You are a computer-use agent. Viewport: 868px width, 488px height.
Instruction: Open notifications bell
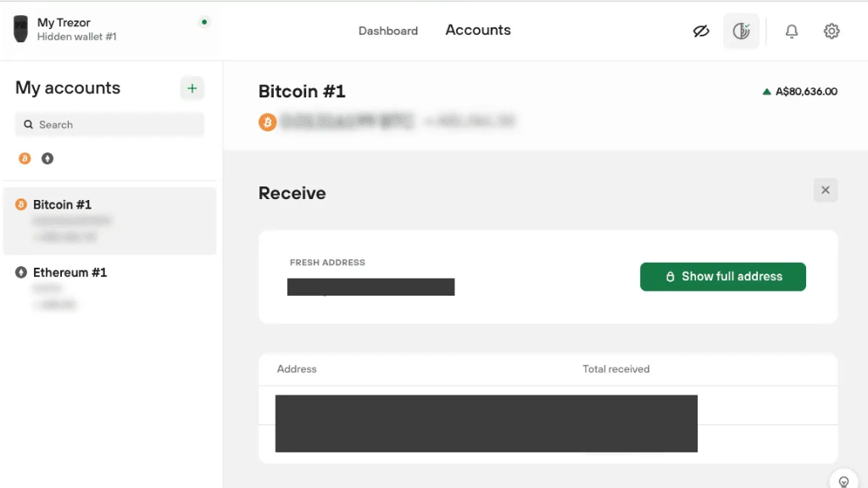click(x=792, y=31)
